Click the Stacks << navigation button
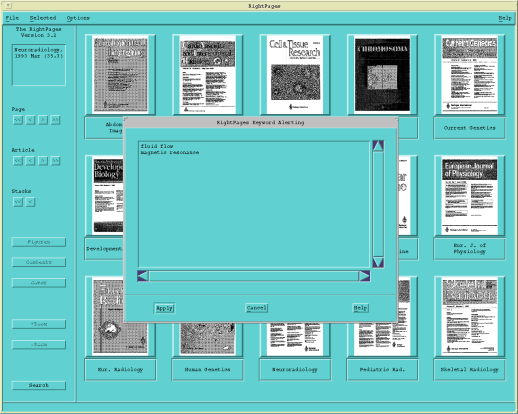518x414 pixels. 18,202
